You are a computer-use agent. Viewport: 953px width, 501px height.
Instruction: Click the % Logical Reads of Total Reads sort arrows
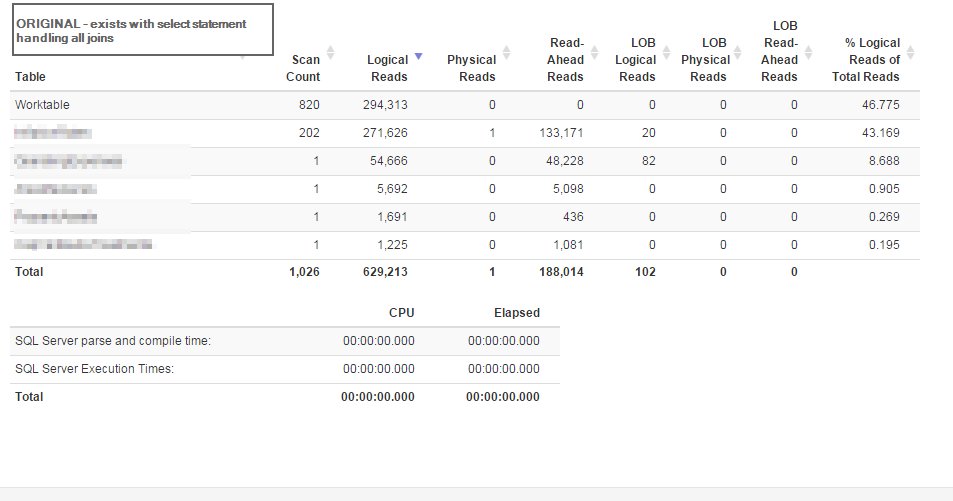coord(910,52)
